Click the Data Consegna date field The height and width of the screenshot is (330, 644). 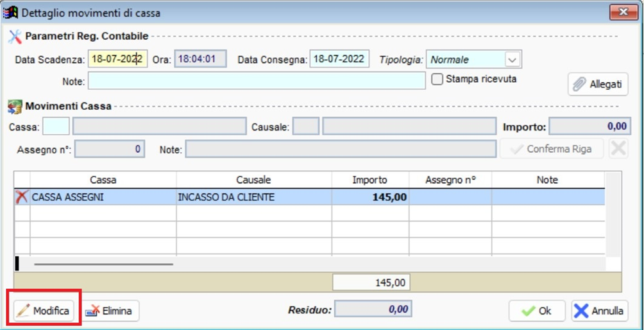pos(339,59)
